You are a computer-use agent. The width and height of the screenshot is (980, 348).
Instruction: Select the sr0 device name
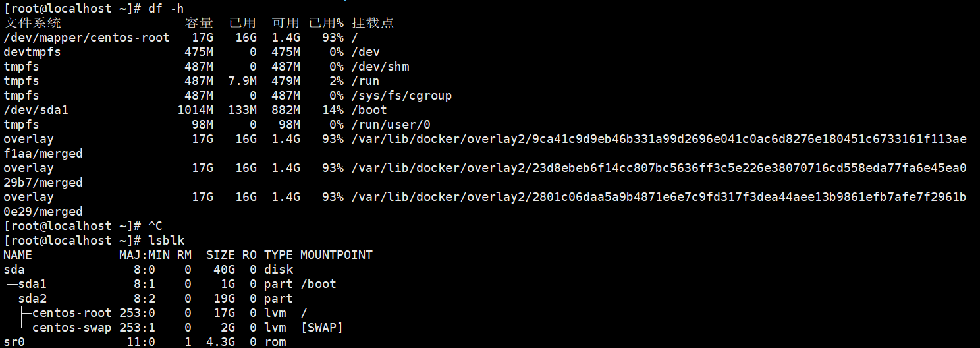click(x=14, y=342)
